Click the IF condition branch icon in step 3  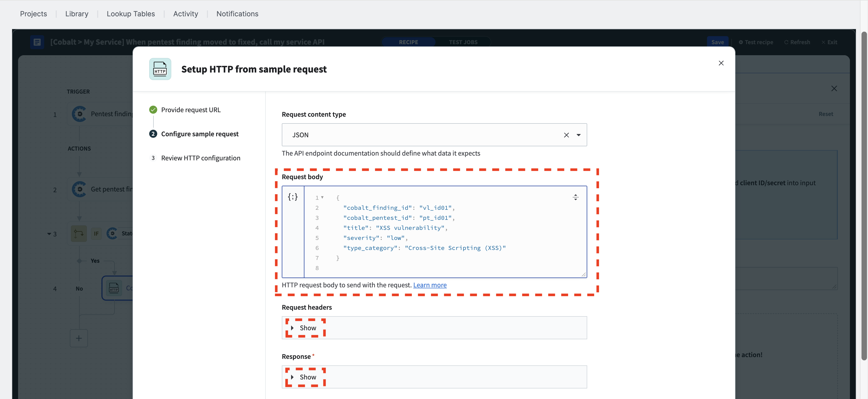click(79, 233)
